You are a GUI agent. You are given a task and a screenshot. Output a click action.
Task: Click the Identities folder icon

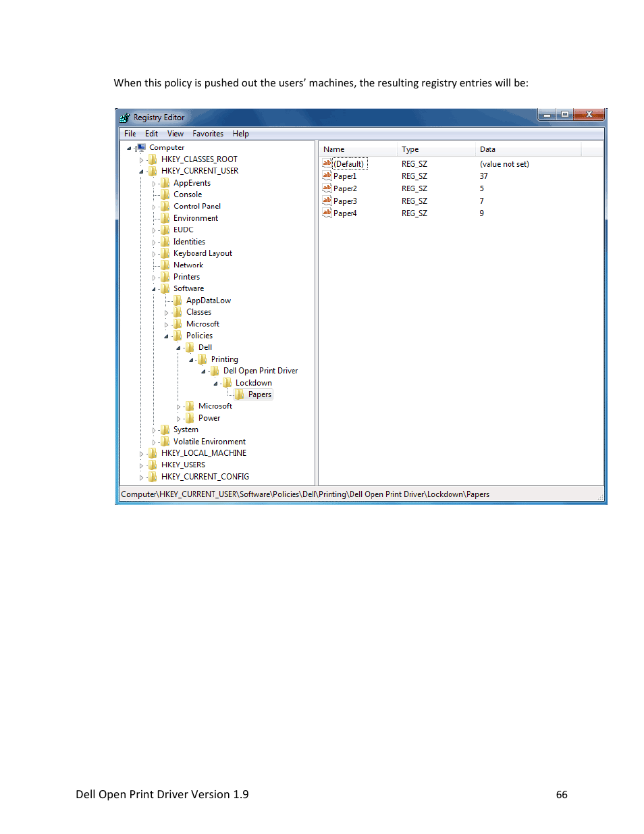coord(165,242)
